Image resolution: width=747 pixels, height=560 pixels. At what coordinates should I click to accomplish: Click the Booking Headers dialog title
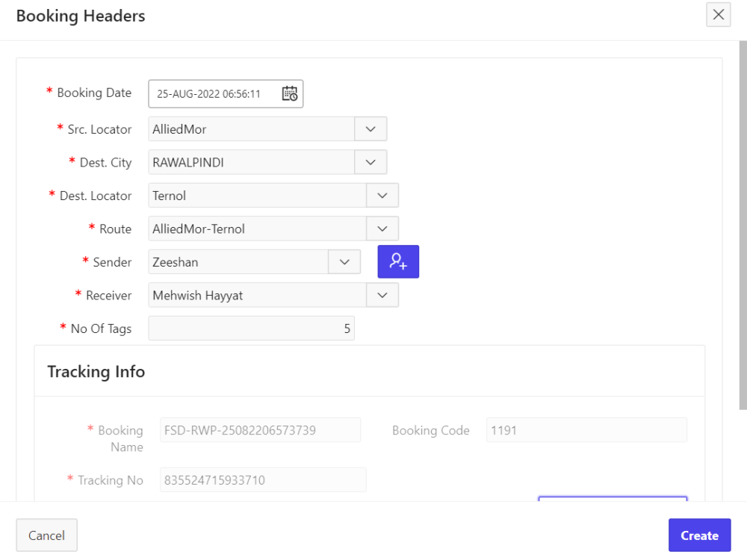coord(81,16)
